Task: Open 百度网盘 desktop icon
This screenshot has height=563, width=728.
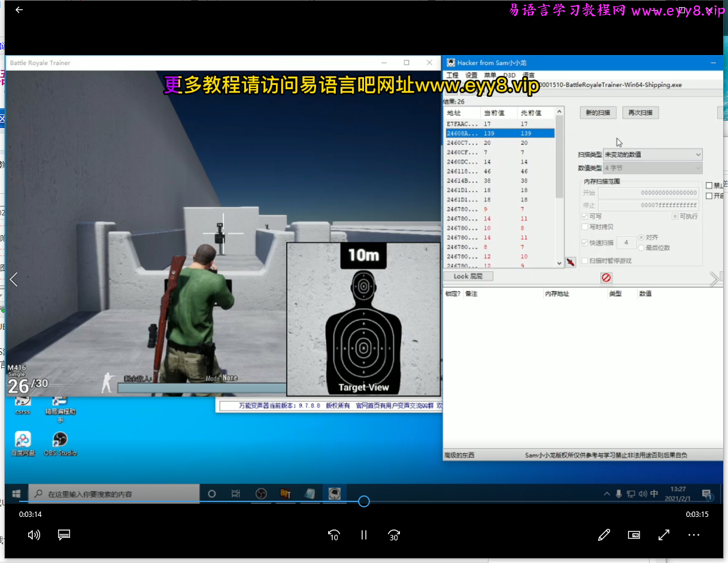Action: [23, 444]
